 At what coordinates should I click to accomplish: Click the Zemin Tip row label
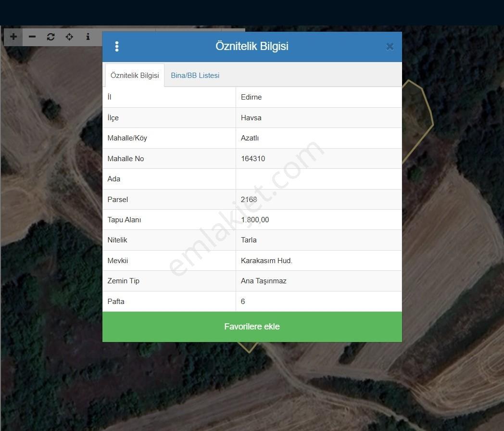click(x=124, y=281)
